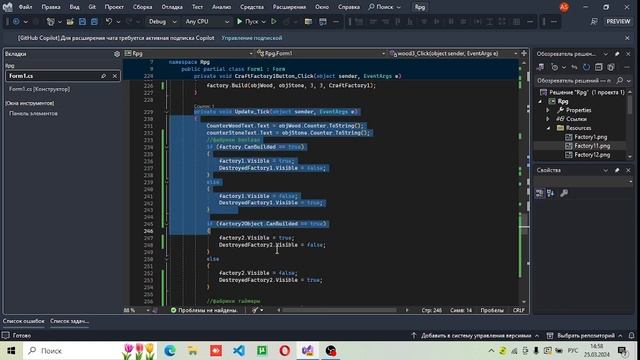
Task: Open the Вкладки panel settings gear
Action: pos(117,54)
